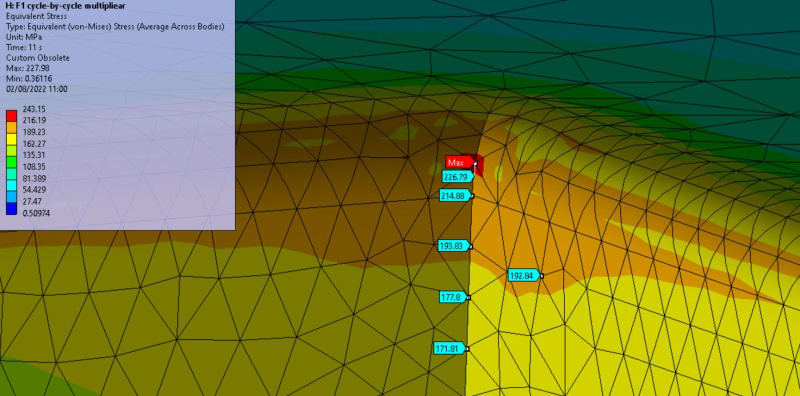The width and height of the screenshot is (800, 396).
Task: Click legend value 189.23
Action: coord(33,132)
